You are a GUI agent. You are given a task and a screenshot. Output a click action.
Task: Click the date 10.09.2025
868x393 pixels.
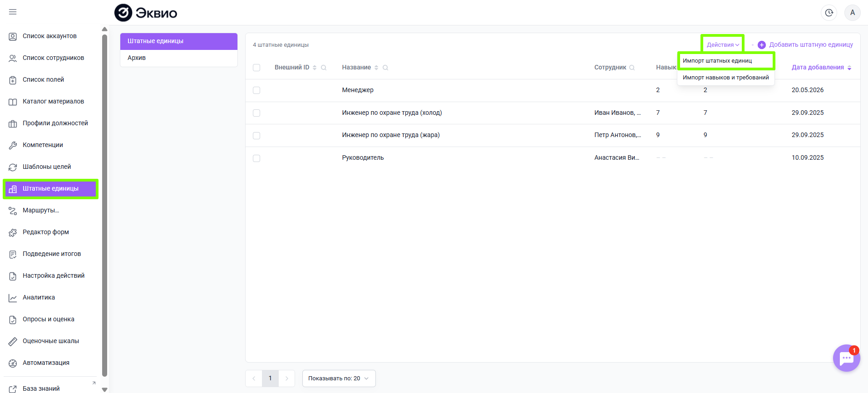[x=808, y=158]
